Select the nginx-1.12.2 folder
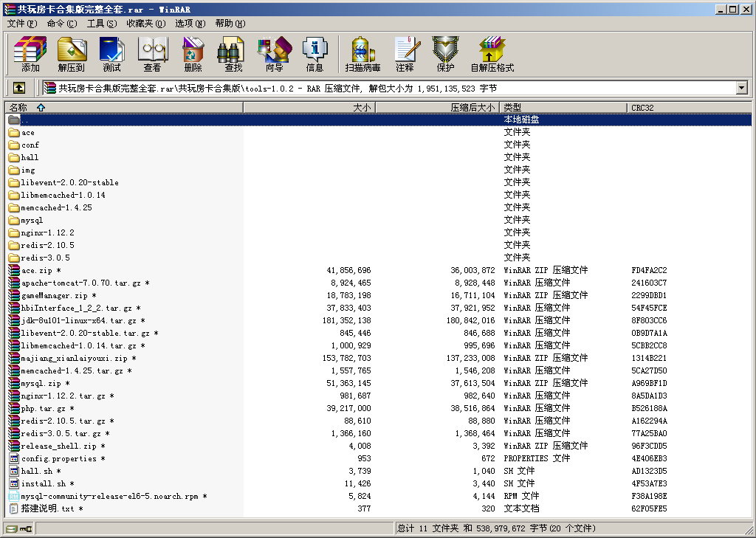 point(47,232)
